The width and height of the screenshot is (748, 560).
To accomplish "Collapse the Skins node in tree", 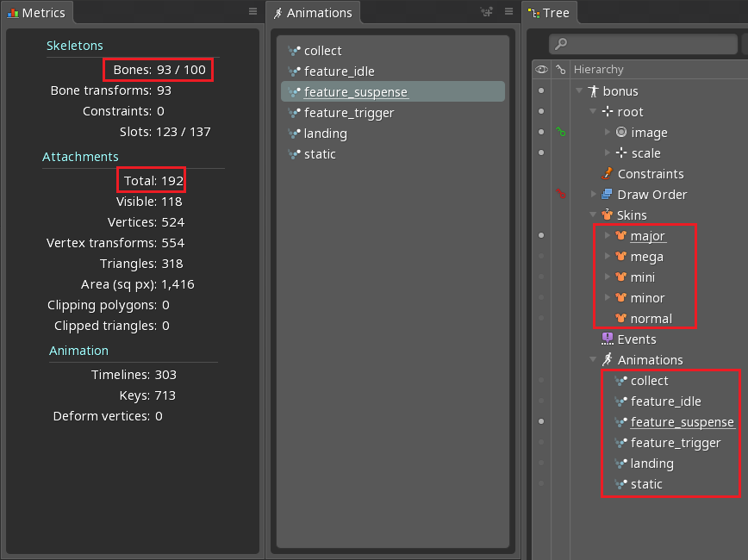I will [x=593, y=215].
